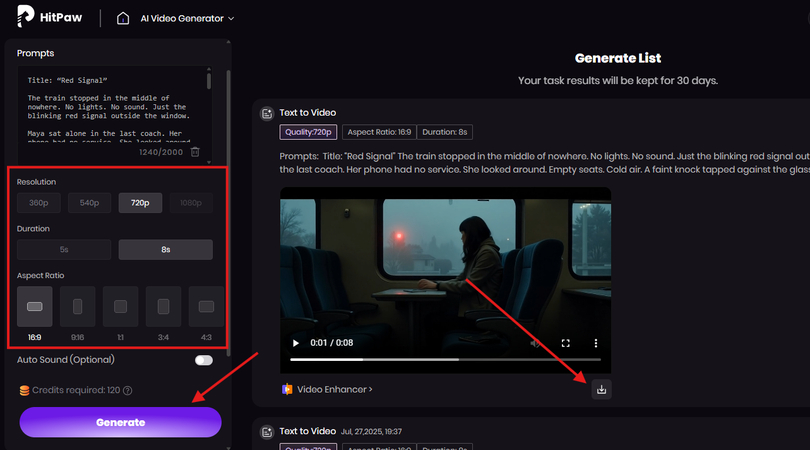Click the Jul, 27,2025, 19:37 timestamp
The height and width of the screenshot is (450, 810).
(371, 432)
